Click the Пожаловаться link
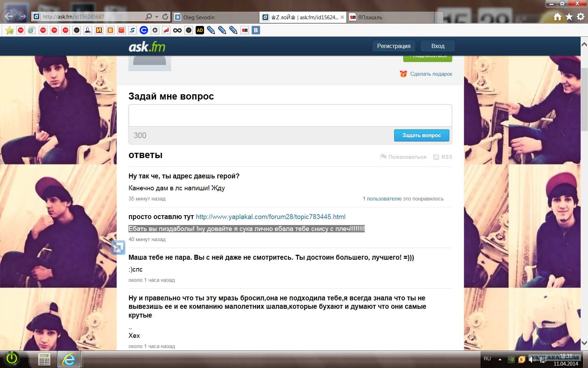 pyautogui.click(x=407, y=157)
